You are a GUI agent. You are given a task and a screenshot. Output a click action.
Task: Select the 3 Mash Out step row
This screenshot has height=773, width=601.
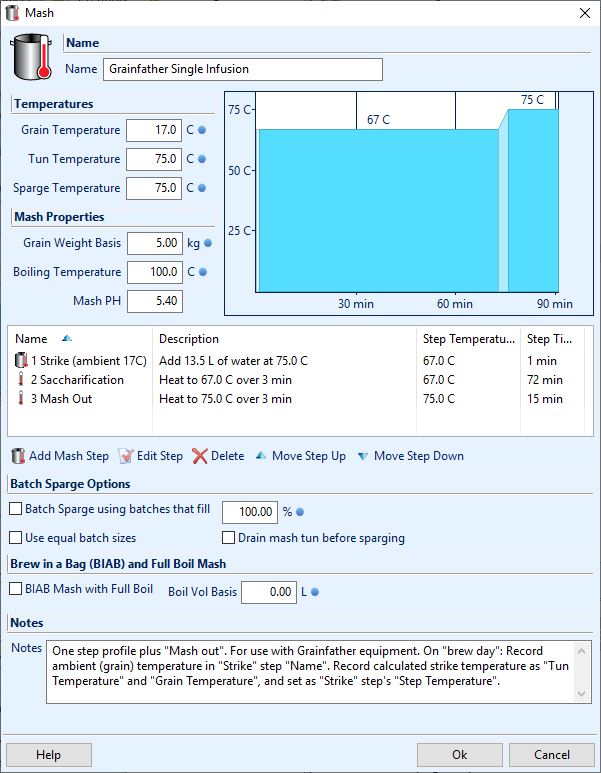coord(299,398)
